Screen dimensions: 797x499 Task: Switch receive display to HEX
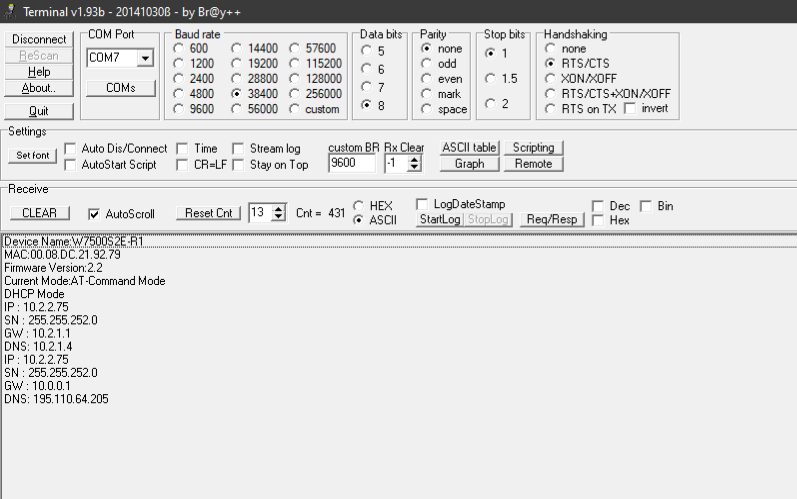(x=359, y=206)
